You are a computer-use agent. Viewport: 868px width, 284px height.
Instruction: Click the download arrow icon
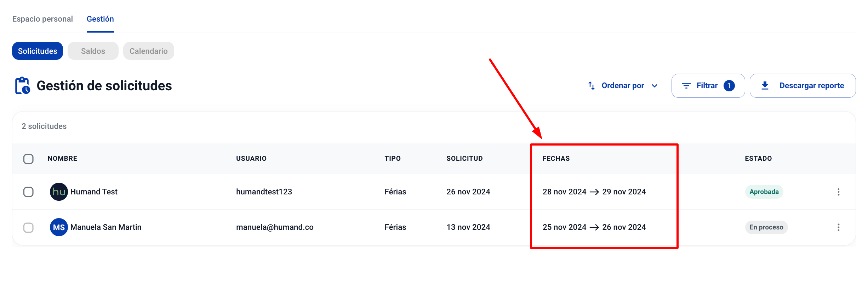pos(765,86)
